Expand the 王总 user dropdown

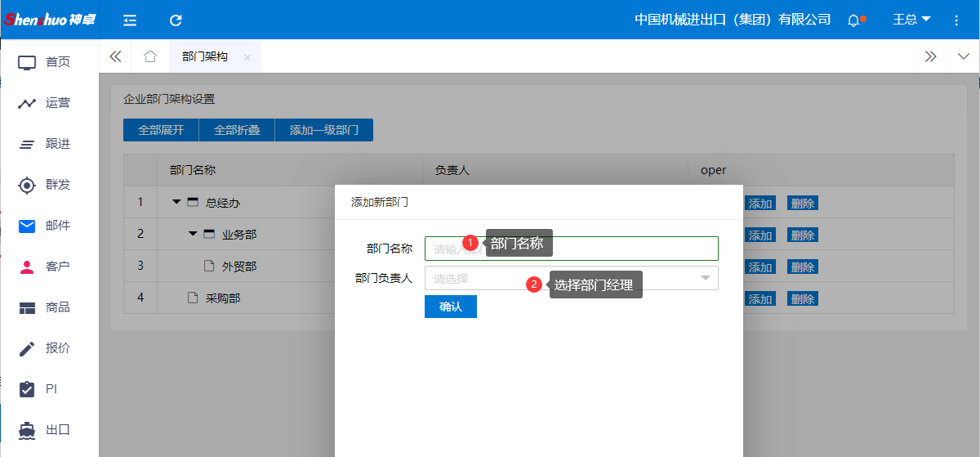[911, 20]
